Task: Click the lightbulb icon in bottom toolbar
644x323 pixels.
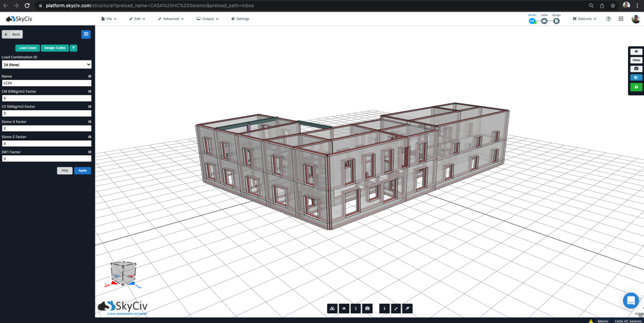Action: coord(355,308)
